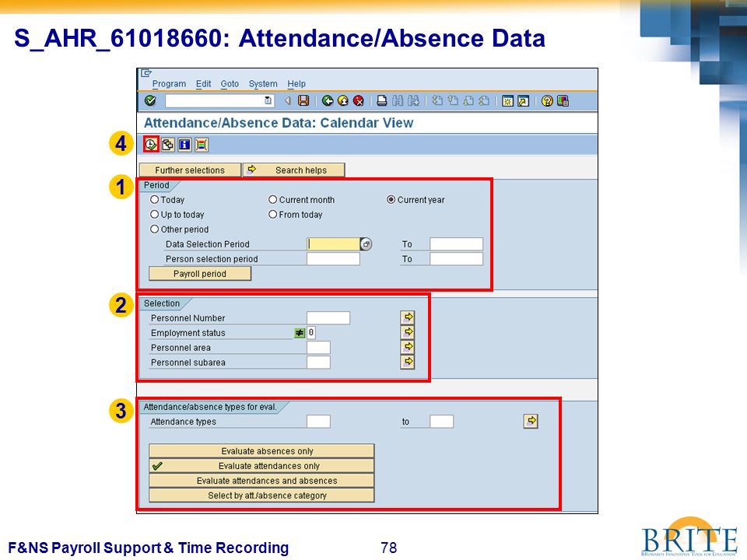Click the Person selection period To field

point(456,258)
